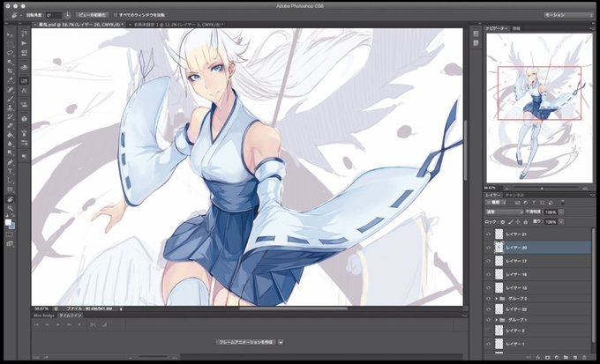This screenshot has width=600, height=364.
Task: Add layer mask icon
Action: pos(547,357)
